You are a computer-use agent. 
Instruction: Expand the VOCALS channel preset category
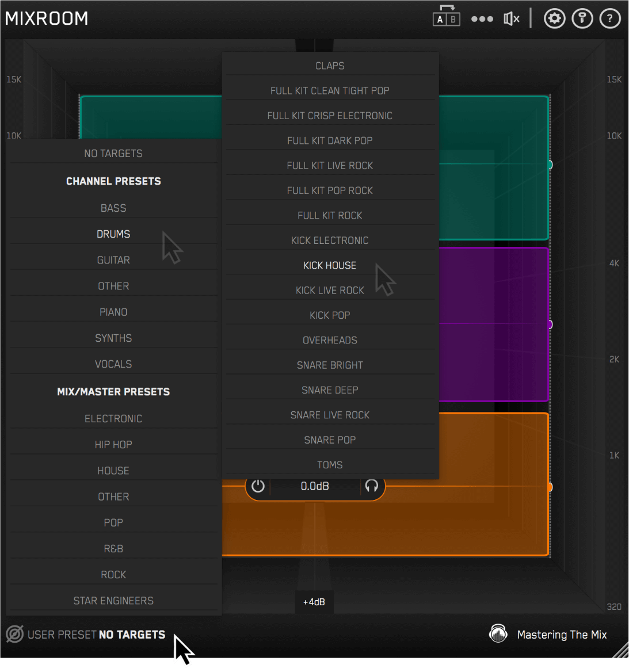[113, 364]
